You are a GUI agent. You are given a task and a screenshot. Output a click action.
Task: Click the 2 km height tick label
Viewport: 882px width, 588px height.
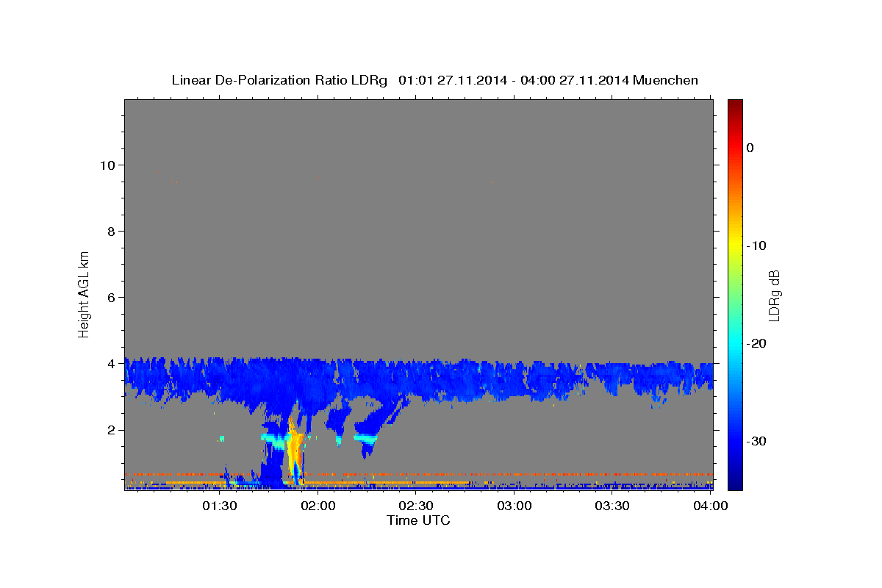(x=111, y=430)
